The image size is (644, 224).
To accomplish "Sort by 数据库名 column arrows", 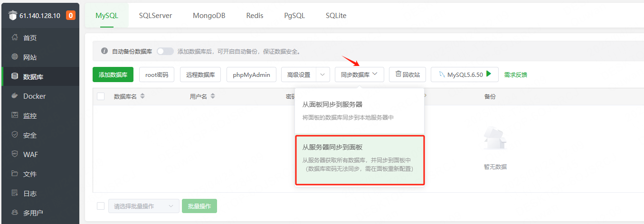I will pyautogui.click(x=142, y=96).
